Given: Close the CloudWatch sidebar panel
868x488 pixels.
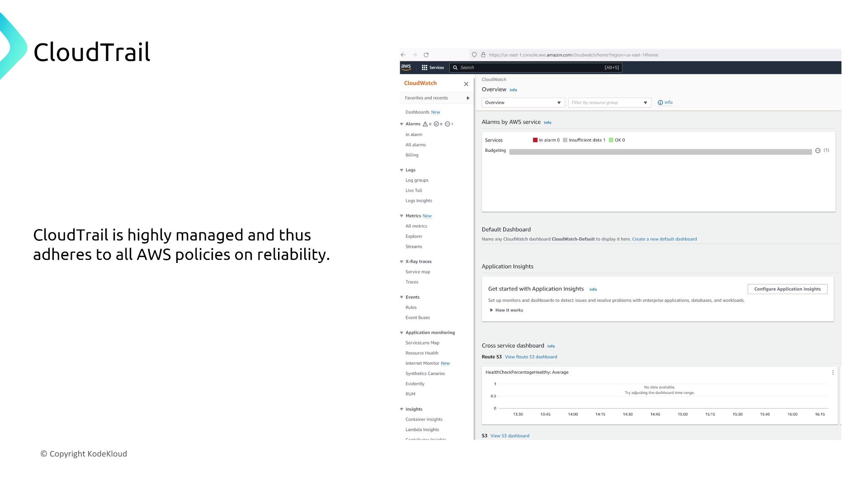Looking at the screenshot, I should tap(466, 84).
